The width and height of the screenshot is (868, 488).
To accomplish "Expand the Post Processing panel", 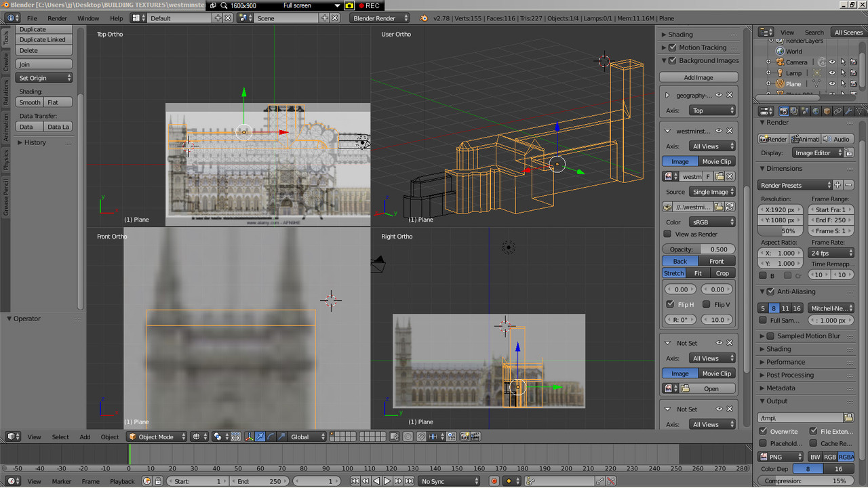I will [789, 375].
